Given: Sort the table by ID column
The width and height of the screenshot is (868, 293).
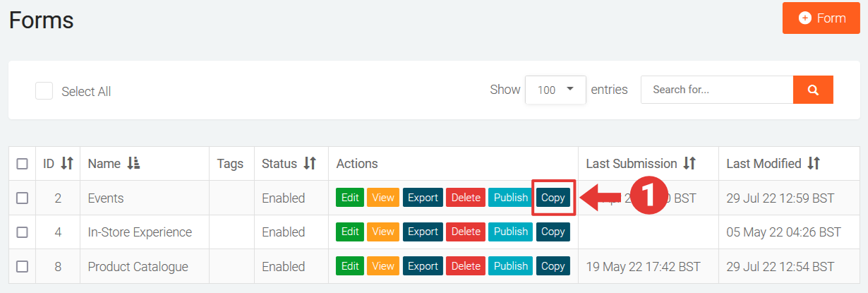Looking at the screenshot, I should [x=67, y=164].
